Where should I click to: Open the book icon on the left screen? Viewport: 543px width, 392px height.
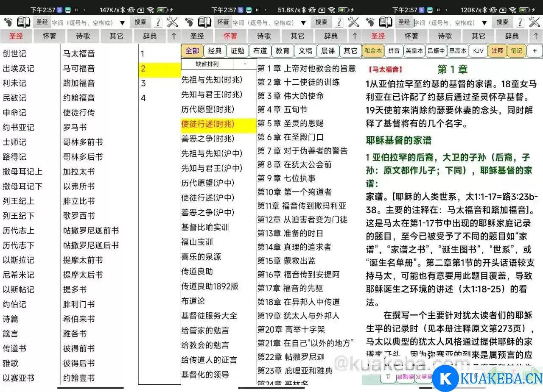(x=24, y=22)
